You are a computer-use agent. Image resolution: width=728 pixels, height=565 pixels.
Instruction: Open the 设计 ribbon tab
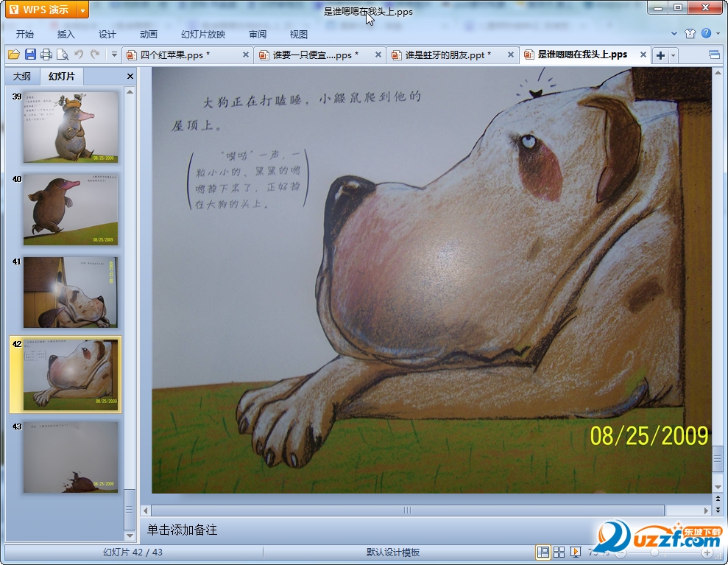pos(107,35)
